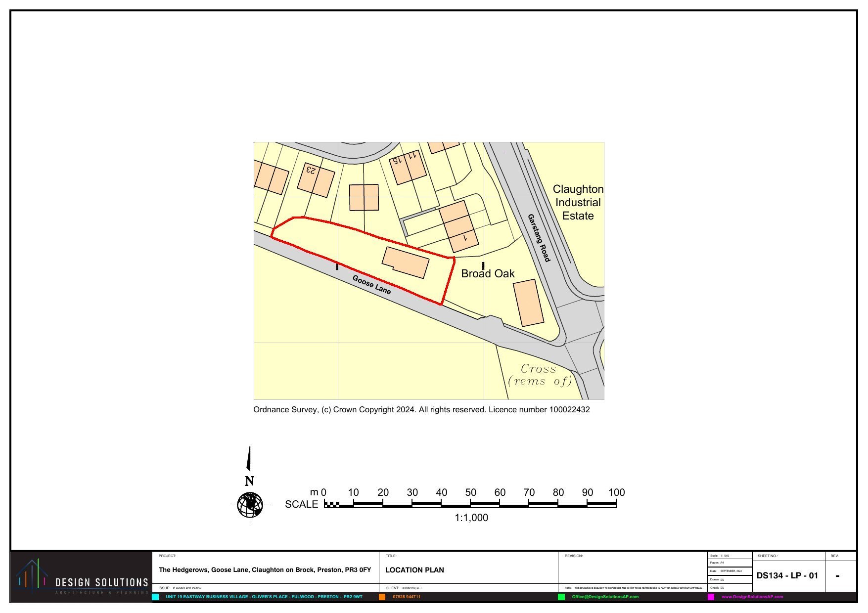Click the green square beside the email
Screen dimensions: 868x613
[x=561, y=597]
